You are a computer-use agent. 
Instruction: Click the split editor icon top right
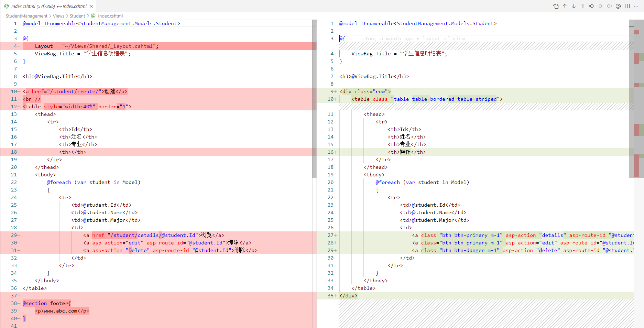(x=627, y=6)
